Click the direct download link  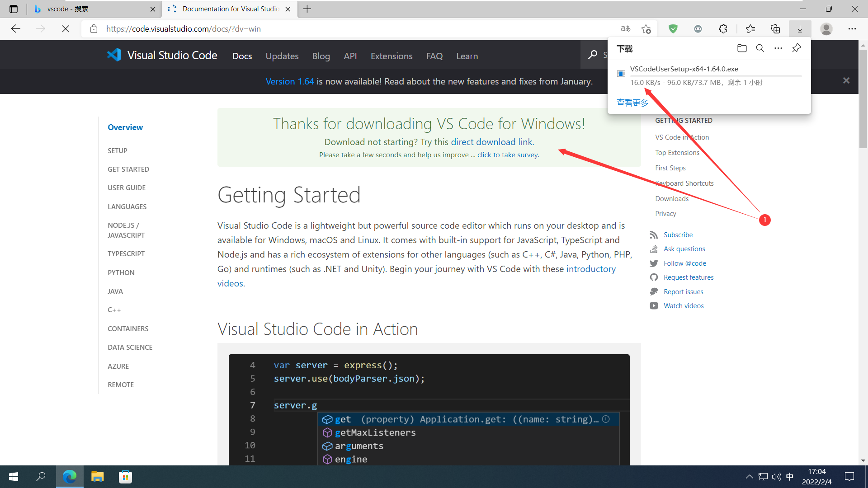click(492, 142)
